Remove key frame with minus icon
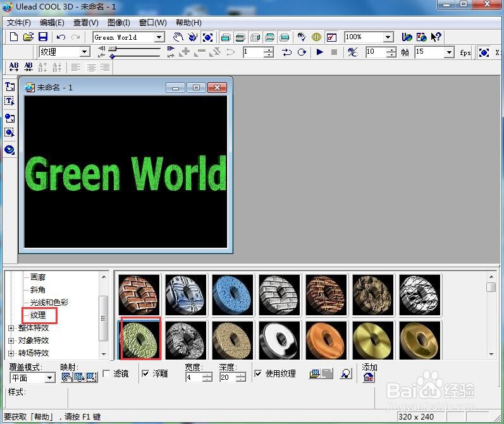Viewport: 504px width, 424px height. (200, 52)
